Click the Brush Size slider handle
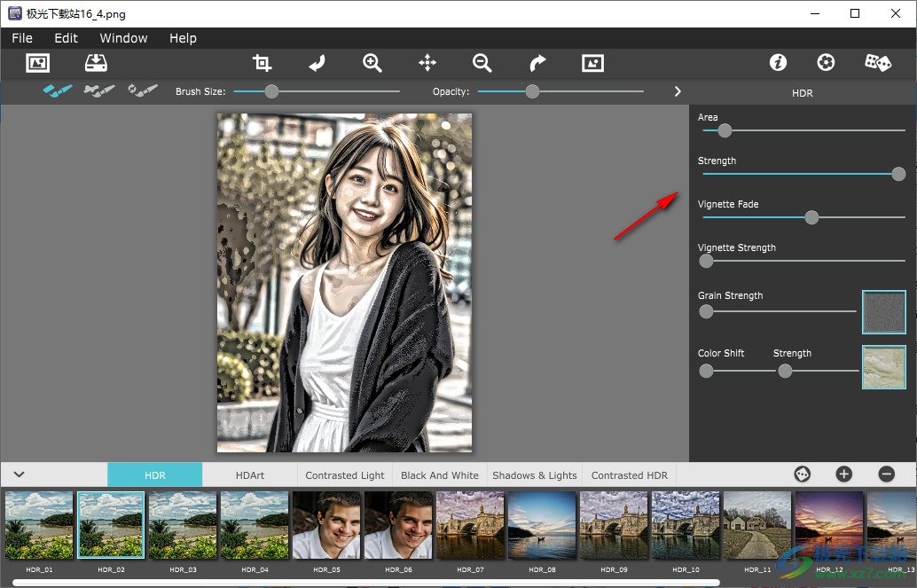The height and width of the screenshot is (588, 917). coord(271,91)
